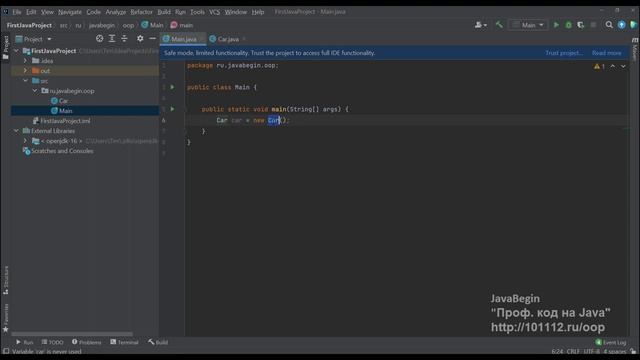Click the warning indicator in editor corner
This screenshot has height=360, width=640.
(x=599, y=66)
